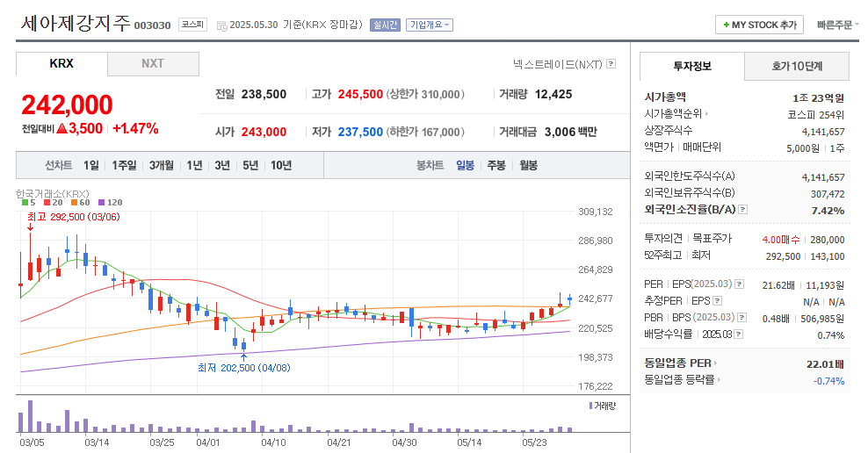
Task: Click the 05/23 date axis label
Action: 534,443
